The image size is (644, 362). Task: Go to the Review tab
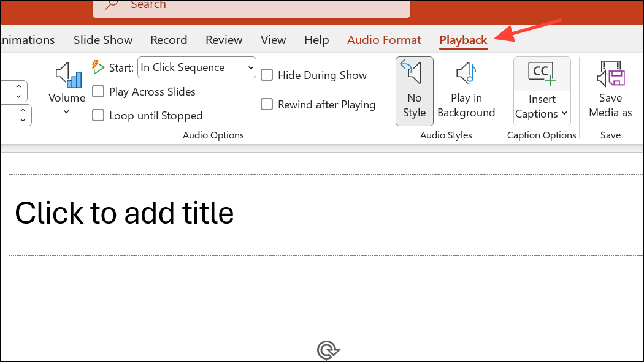pos(224,40)
